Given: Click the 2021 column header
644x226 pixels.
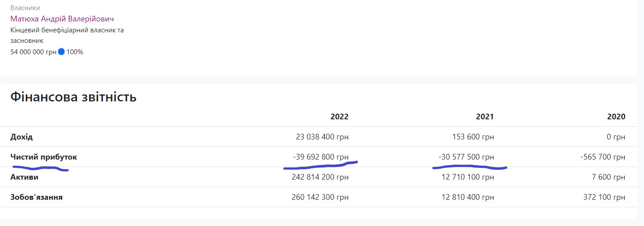Looking at the screenshot, I should coord(485,117).
